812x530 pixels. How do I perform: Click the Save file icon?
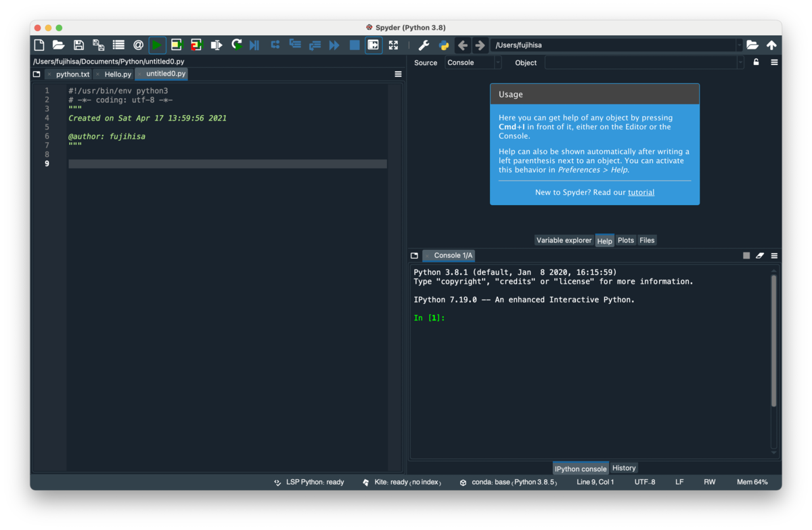point(78,45)
